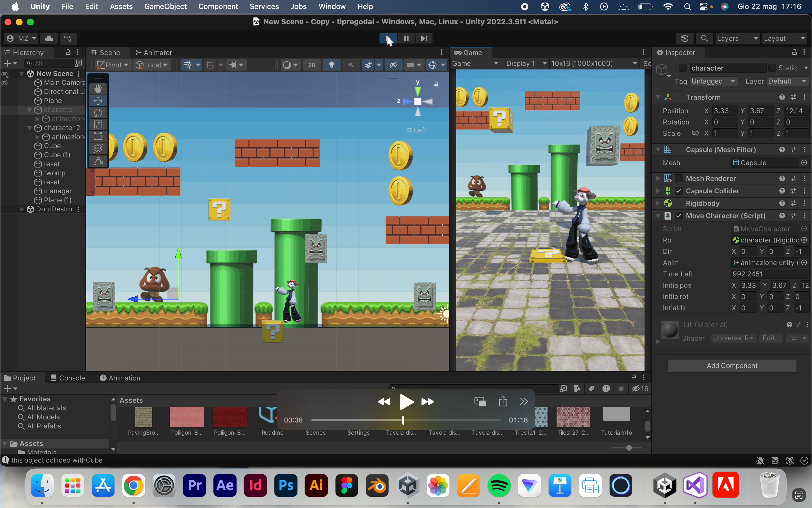Pause the game with the Pause button
The width and height of the screenshot is (812, 508).
click(406, 38)
